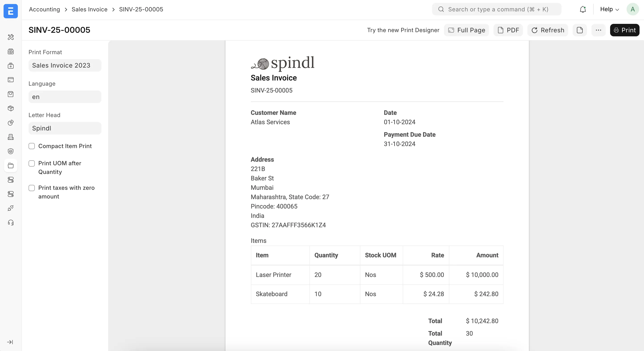Open the shopping bag Selling module icon
This screenshot has width=644, height=351.
pos(11,94)
